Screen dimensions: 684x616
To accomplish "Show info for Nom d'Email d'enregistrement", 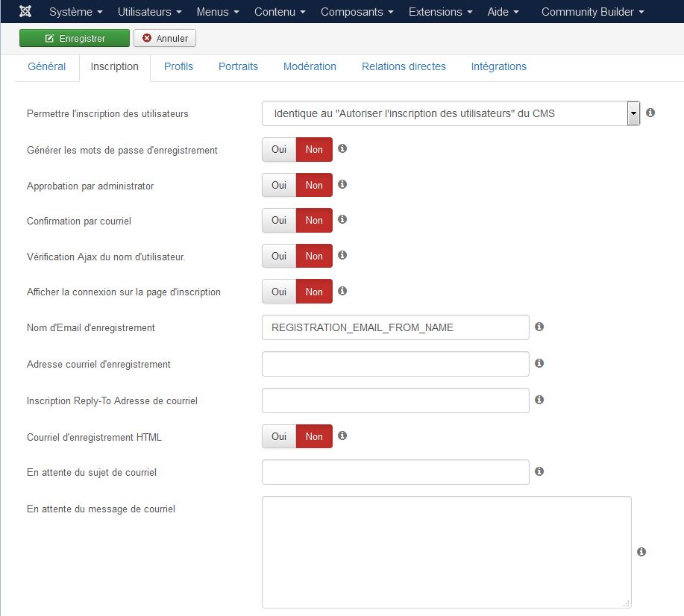I will tap(539, 327).
